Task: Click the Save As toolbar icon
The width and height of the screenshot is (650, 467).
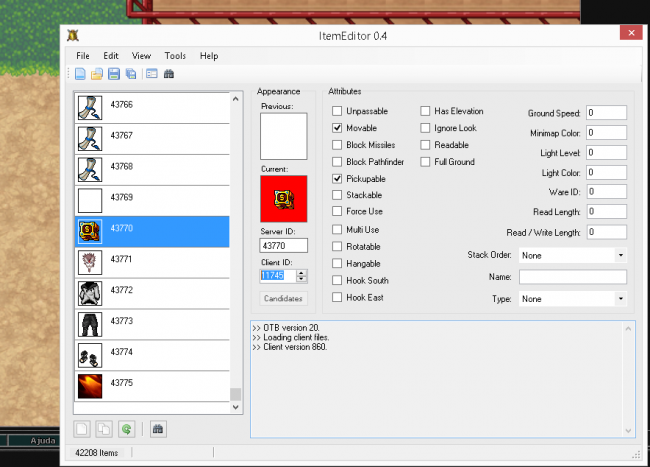Action: click(x=131, y=74)
